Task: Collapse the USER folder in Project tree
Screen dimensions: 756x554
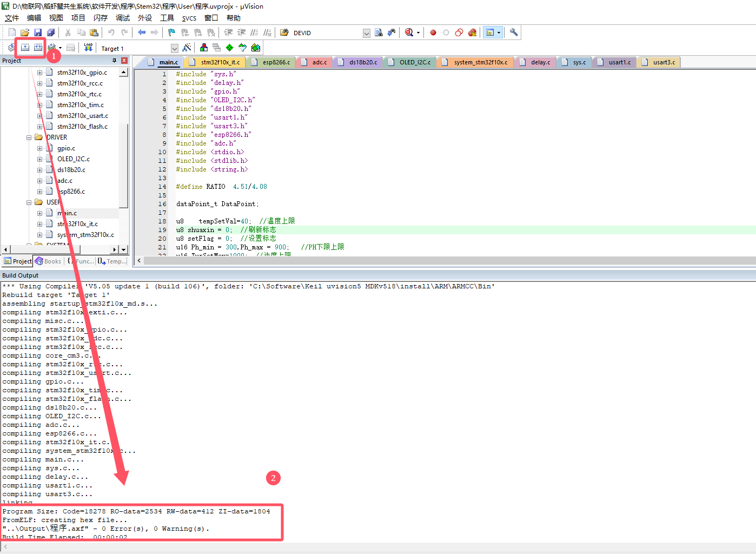Action: coord(29,202)
